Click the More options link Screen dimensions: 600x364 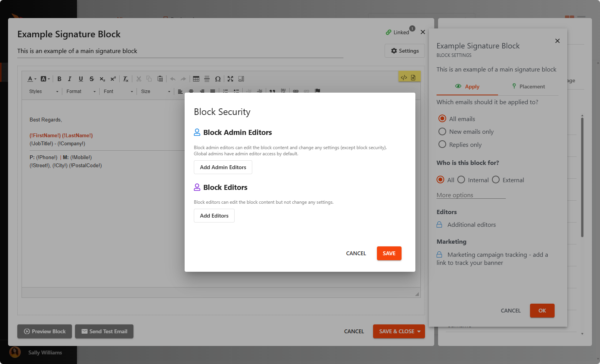point(455,195)
